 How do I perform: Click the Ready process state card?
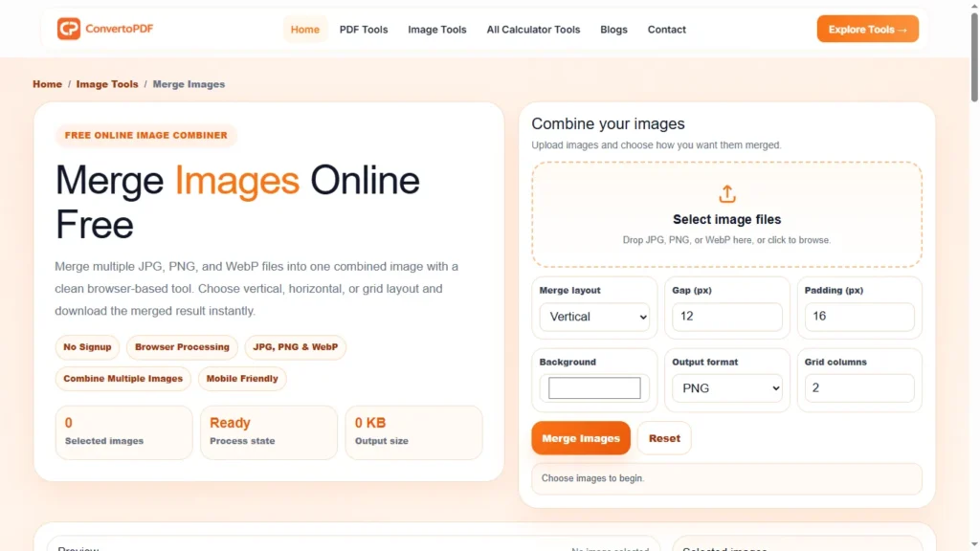269,432
